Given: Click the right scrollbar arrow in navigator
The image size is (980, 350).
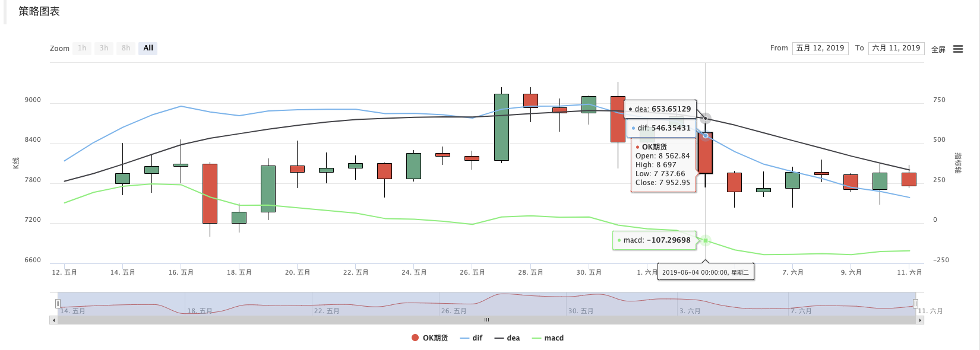Looking at the screenshot, I should click(x=920, y=320).
